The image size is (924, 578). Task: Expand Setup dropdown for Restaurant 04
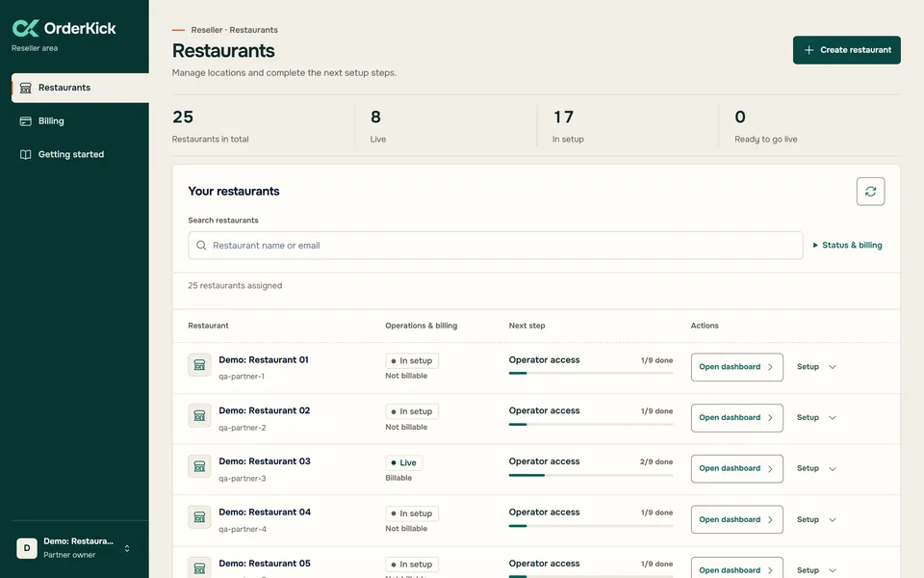[x=816, y=519]
